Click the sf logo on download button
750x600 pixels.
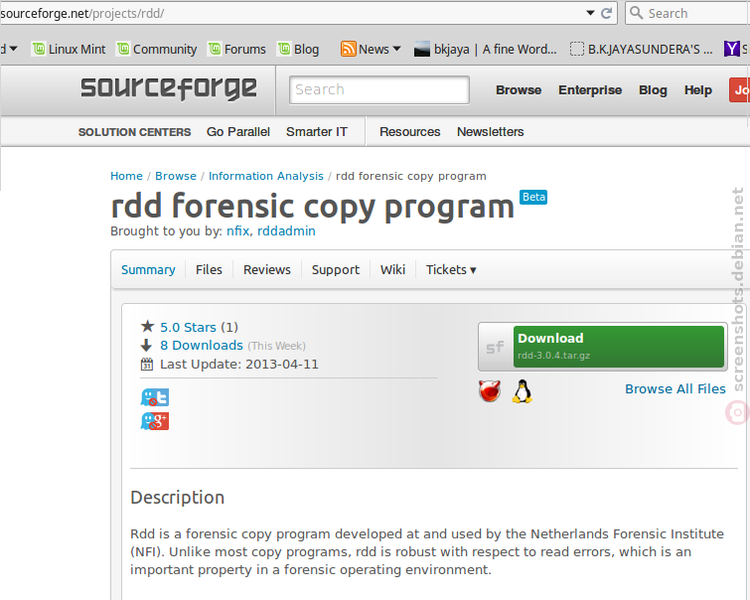(x=495, y=347)
